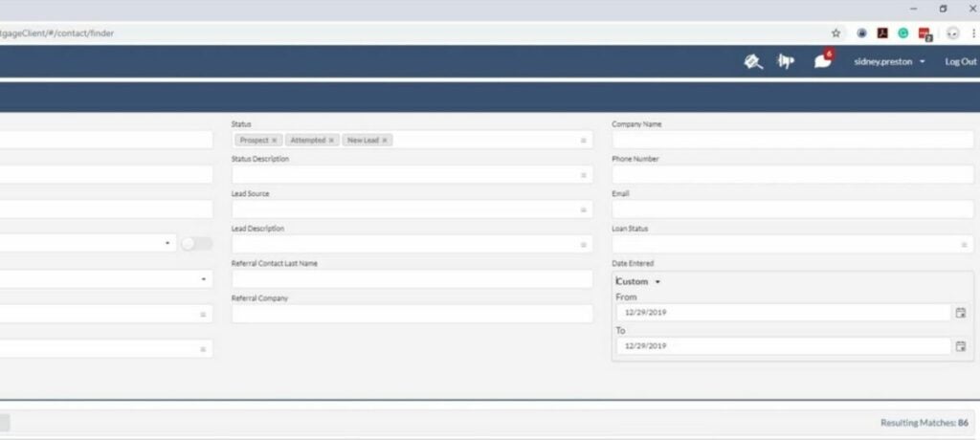
Task: Open calendar picker for From date
Action: (x=961, y=313)
